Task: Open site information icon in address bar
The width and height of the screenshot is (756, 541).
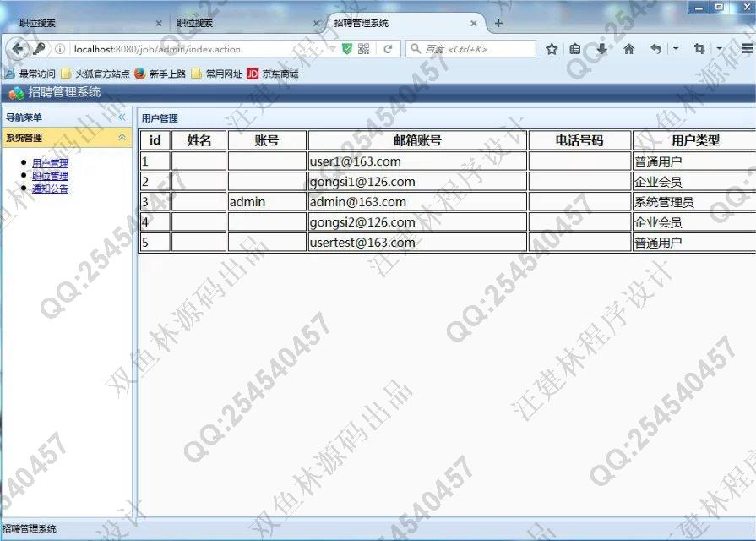Action: [60, 49]
